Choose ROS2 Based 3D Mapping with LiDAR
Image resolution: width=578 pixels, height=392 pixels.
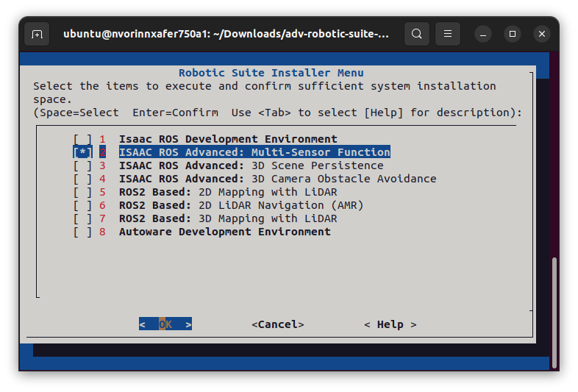228,218
